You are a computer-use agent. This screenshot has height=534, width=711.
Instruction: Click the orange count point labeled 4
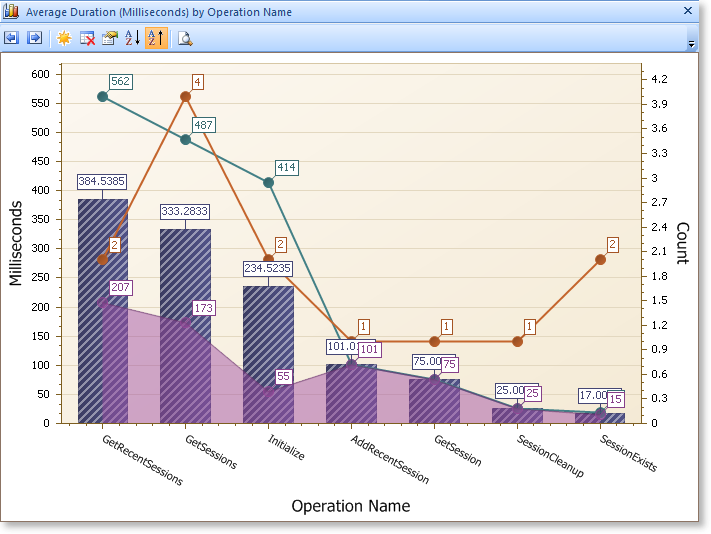point(185,97)
